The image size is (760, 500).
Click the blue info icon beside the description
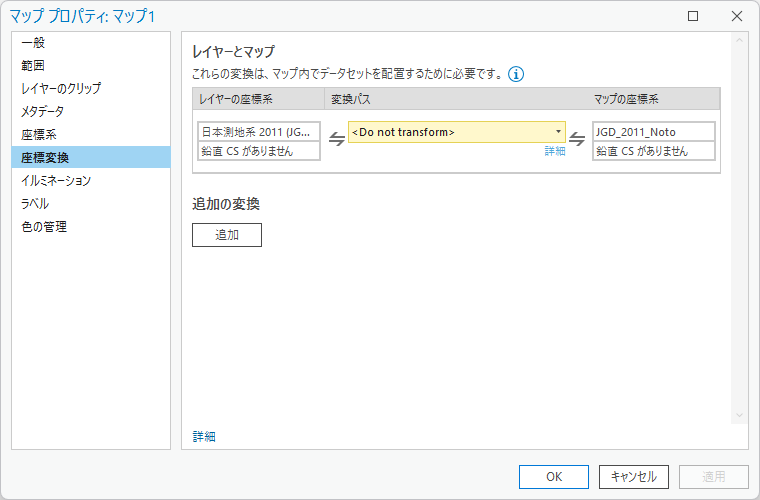pyautogui.click(x=516, y=75)
